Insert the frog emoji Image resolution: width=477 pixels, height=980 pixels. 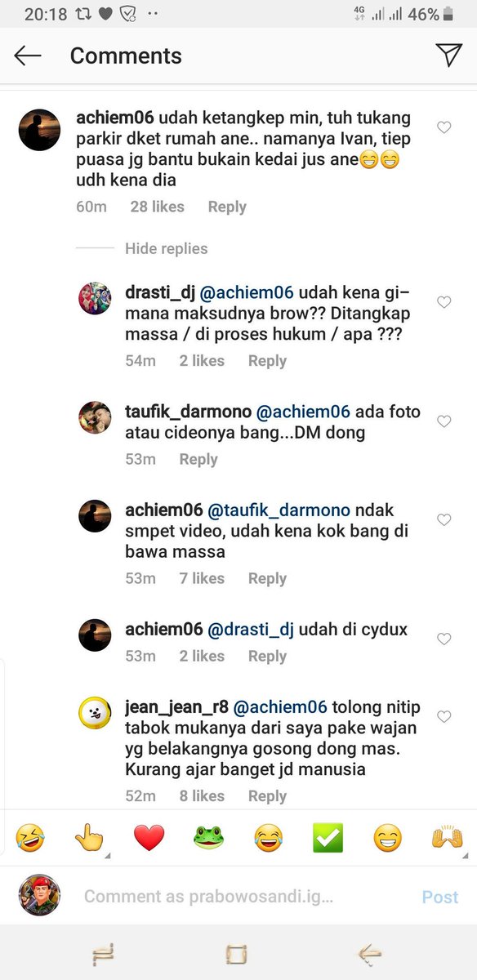[208, 838]
